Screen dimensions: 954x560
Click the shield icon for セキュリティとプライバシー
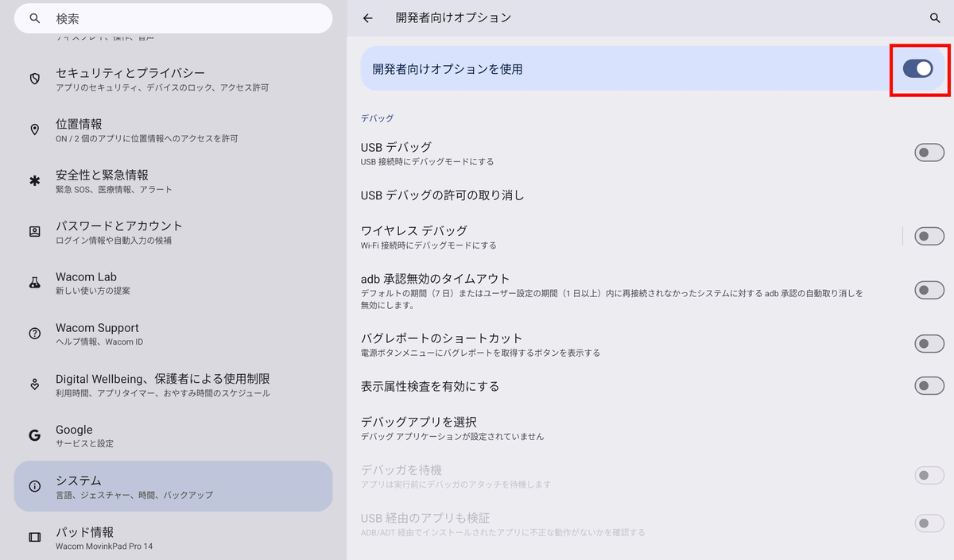(x=35, y=79)
